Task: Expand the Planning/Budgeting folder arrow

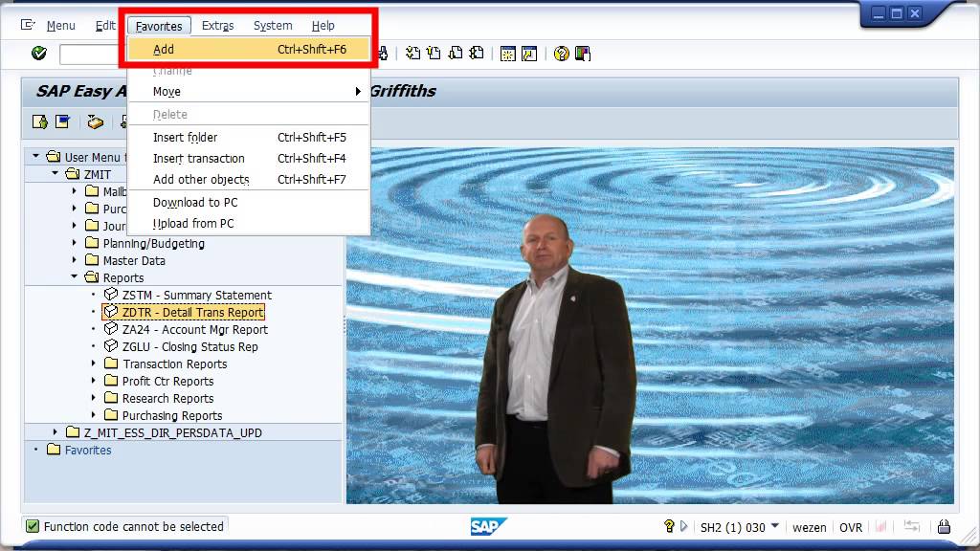Action: click(75, 242)
